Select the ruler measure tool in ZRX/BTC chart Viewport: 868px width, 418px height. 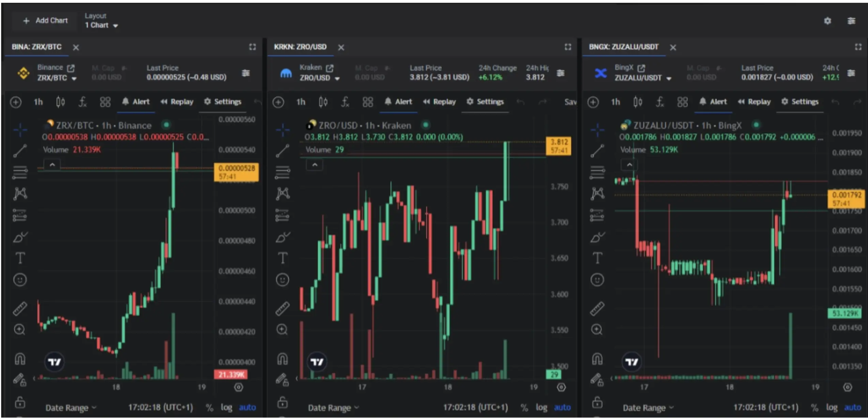(x=20, y=309)
